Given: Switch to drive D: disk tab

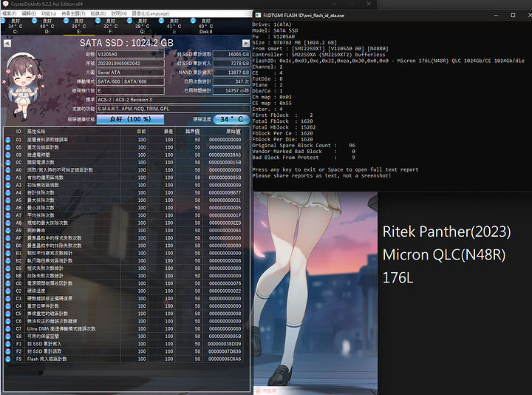Looking at the screenshot, I should [x=47, y=26].
